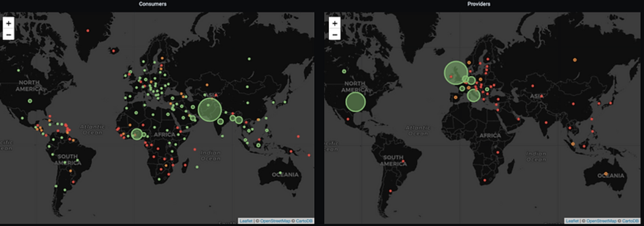Zoom out on the Consumers map
The height and width of the screenshot is (226, 644).
pos(8,34)
